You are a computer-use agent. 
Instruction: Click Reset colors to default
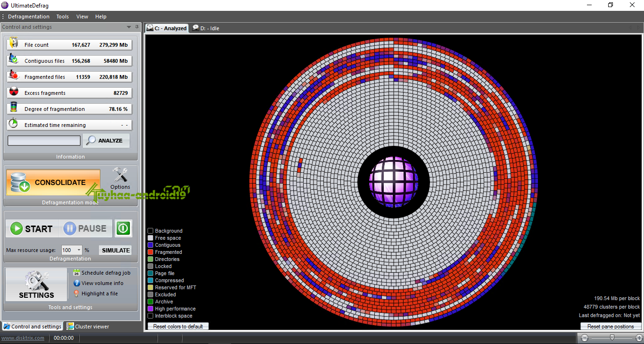pos(178,326)
